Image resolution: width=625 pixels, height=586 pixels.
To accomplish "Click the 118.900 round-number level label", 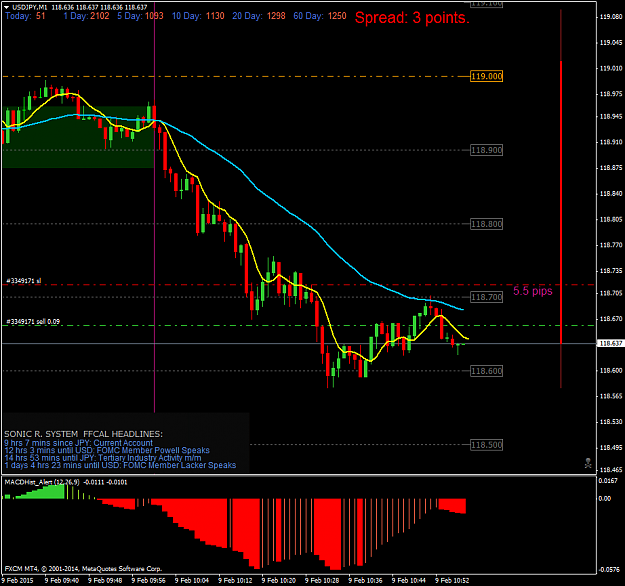I will click(486, 150).
